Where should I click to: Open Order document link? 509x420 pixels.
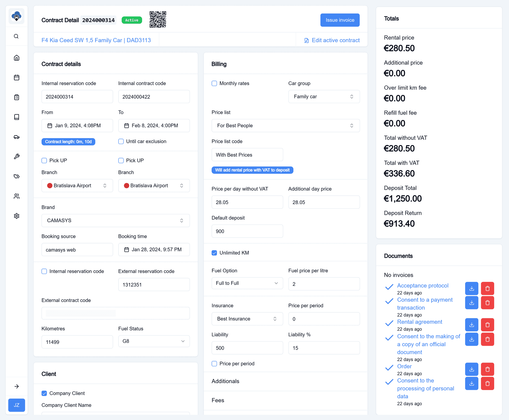tap(404, 366)
